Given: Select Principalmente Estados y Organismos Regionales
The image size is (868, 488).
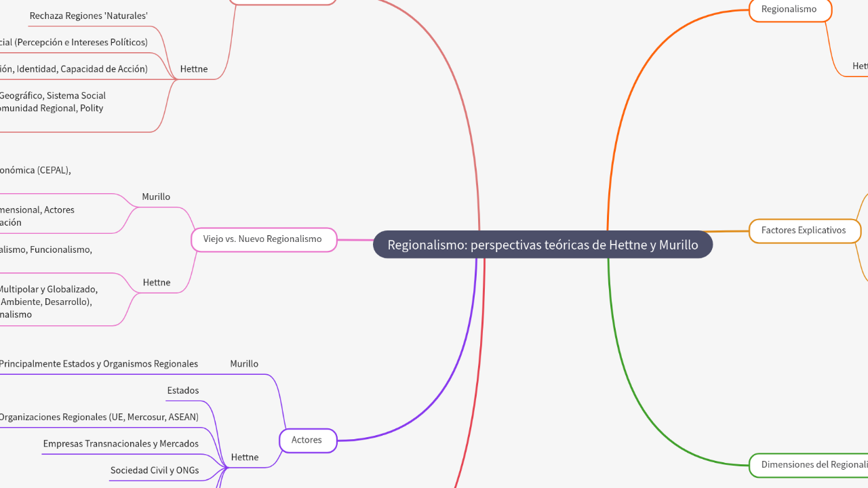Looking at the screenshot, I should [x=99, y=364].
